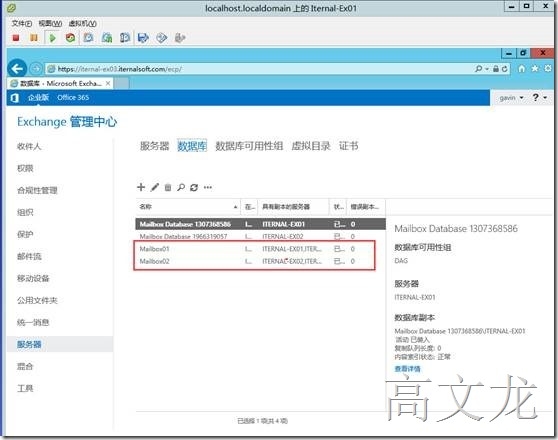The width and height of the screenshot is (558, 440).
Task: Click the USB device connect icon
Action: [180, 37]
